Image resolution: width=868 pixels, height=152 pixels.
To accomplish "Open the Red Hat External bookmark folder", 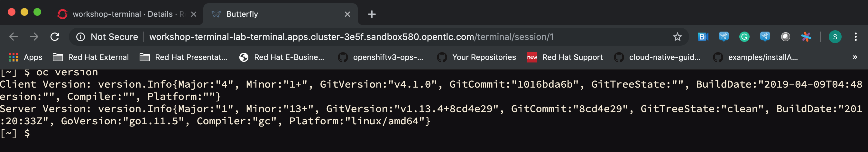I will click(91, 57).
